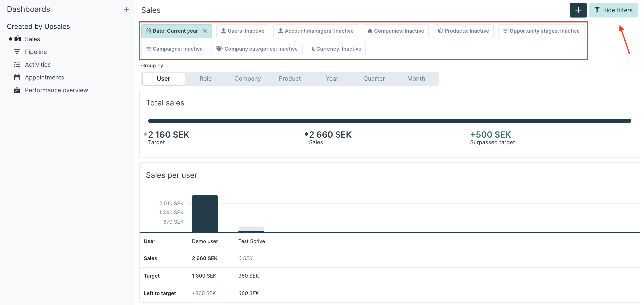Click the calendar icon in Date filter
Screen dimensions: 644x305
pos(148,31)
